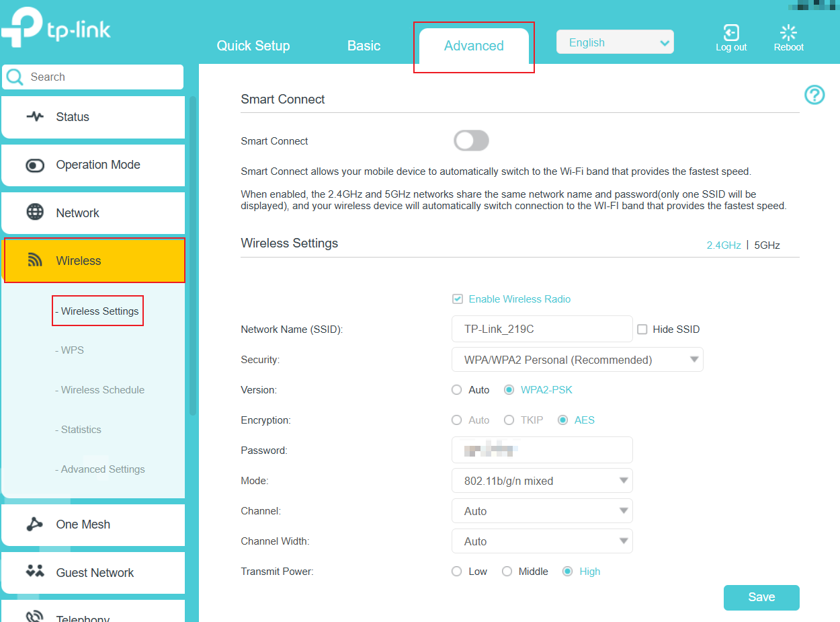This screenshot has height=622, width=840.
Task: Select the One Mesh wrench icon
Action: coord(35,524)
